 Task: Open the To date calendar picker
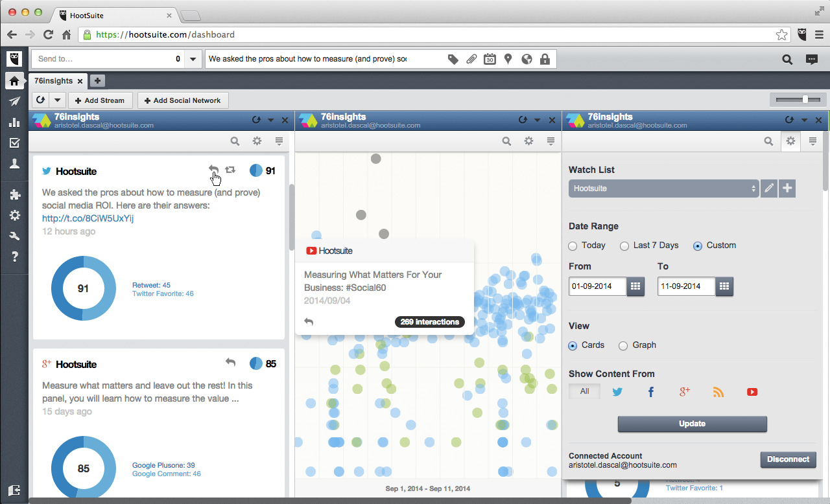pyautogui.click(x=724, y=286)
